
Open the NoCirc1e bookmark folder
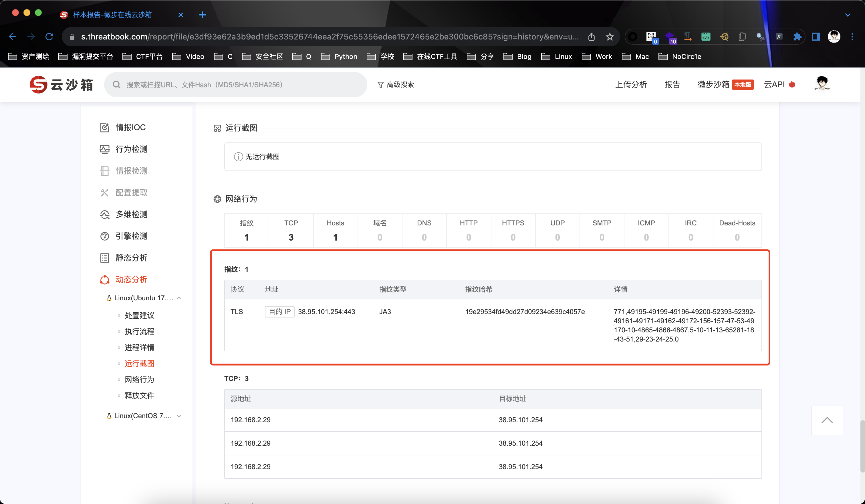(x=680, y=56)
